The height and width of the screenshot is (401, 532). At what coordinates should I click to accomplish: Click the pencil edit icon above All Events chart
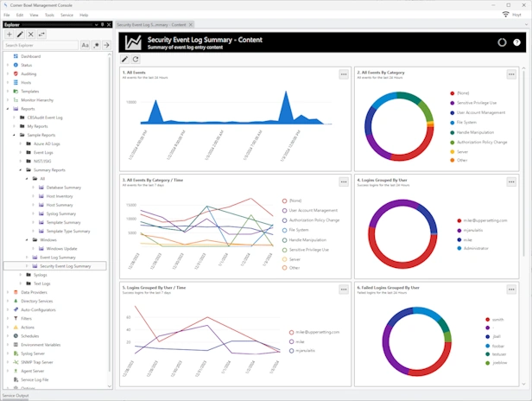tap(125, 59)
